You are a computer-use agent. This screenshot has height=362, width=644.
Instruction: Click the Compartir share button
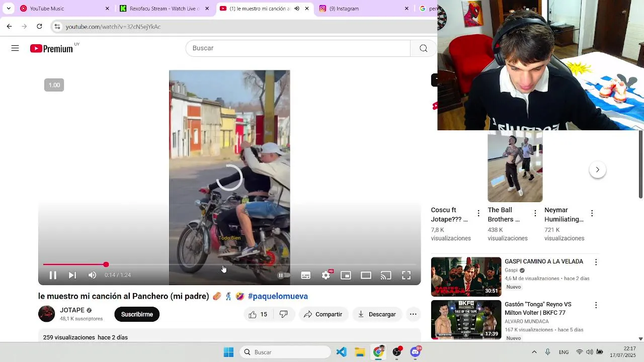coord(323,314)
